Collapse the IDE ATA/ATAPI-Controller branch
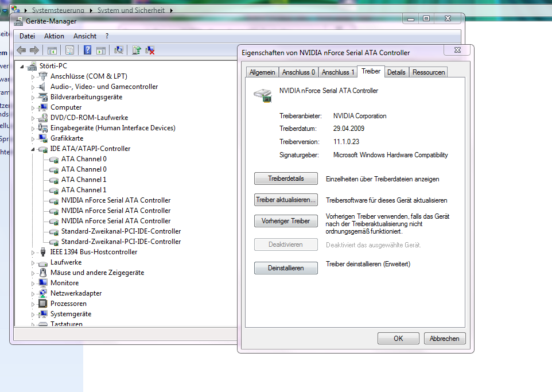 click(33, 149)
